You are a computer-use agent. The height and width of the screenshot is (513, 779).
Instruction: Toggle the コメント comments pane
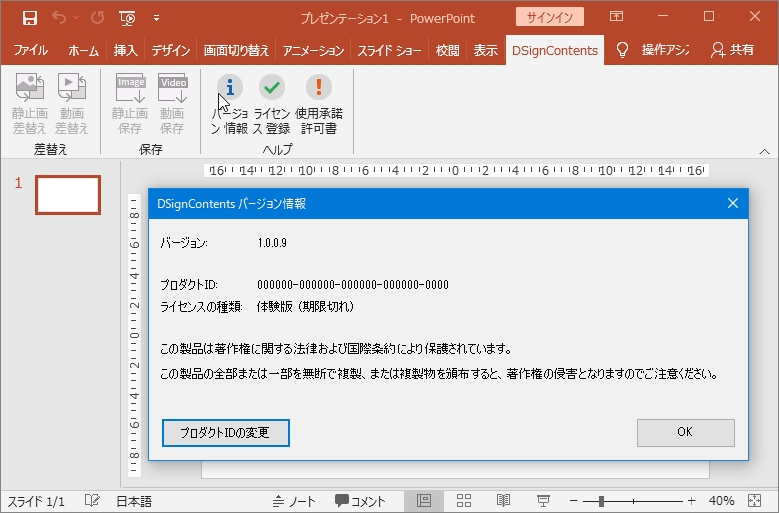click(x=360, y=501)
